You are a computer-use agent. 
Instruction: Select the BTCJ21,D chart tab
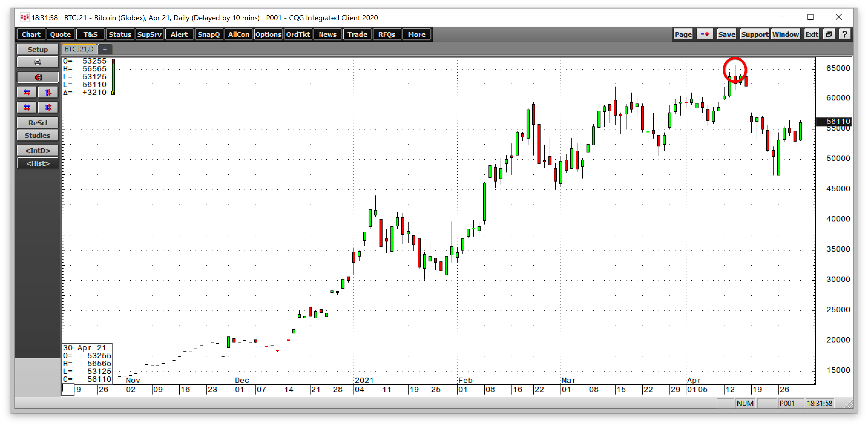click(79, 49)
